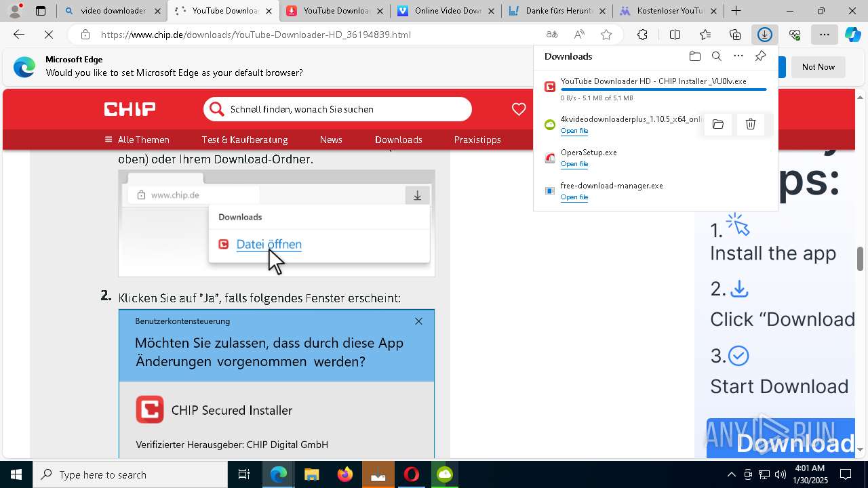Open the Extensions puzzle icon
Screen dimensions: 868x488
click(642, 35)
